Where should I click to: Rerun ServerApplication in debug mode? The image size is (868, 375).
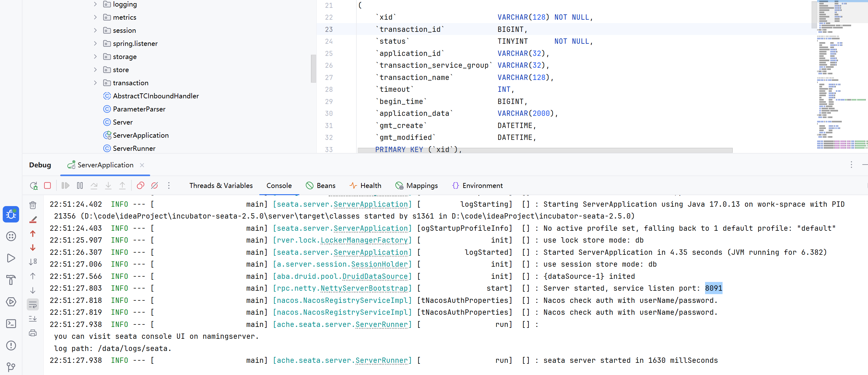(x=34, y=185)
